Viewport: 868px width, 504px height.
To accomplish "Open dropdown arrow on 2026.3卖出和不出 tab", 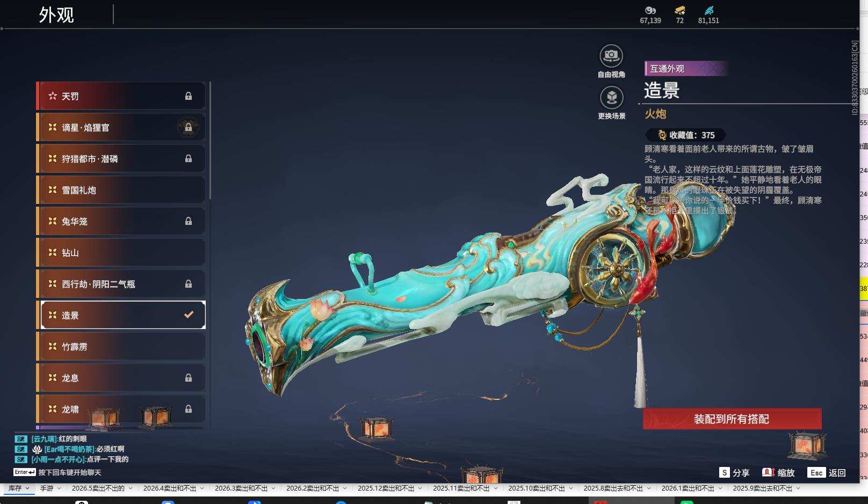I will 273,488.
